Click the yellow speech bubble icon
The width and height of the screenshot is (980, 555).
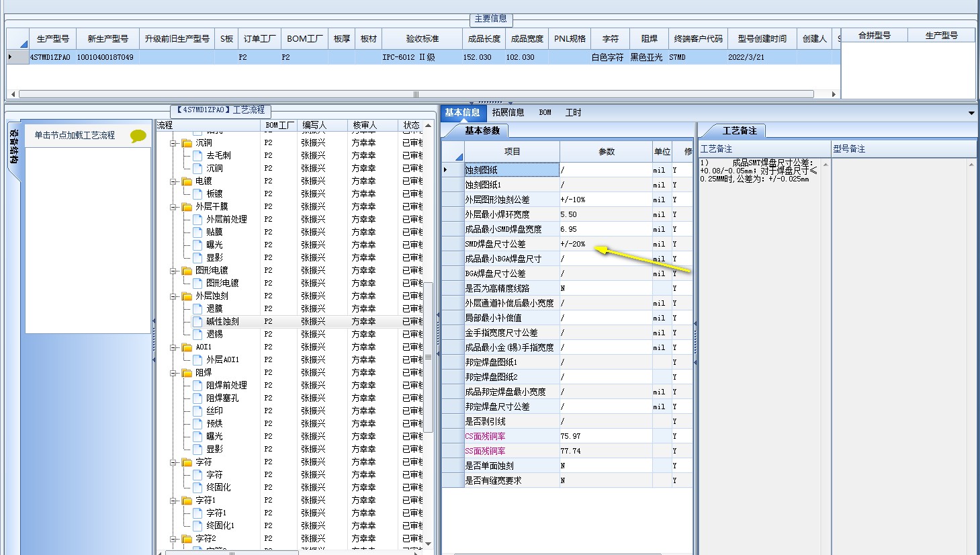click(138, 136)
